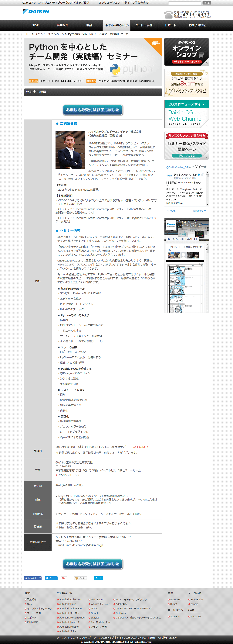Click イベント・キャンペーン breadcrumb link
The height and width of the screenshot is (644, 233).
coord(49,34)
